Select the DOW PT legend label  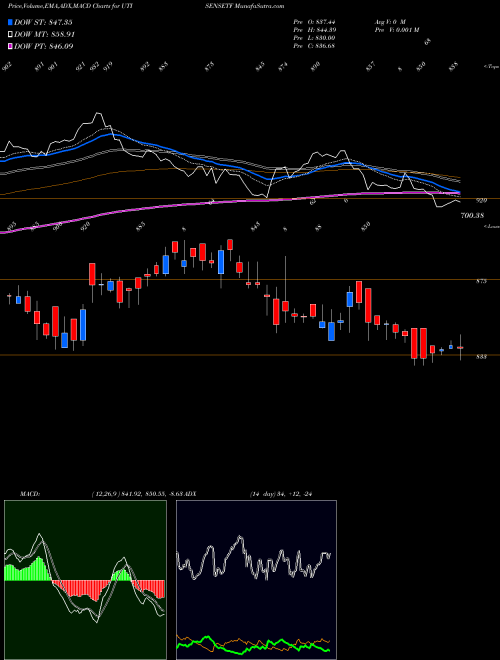click(x=43, y=46)
